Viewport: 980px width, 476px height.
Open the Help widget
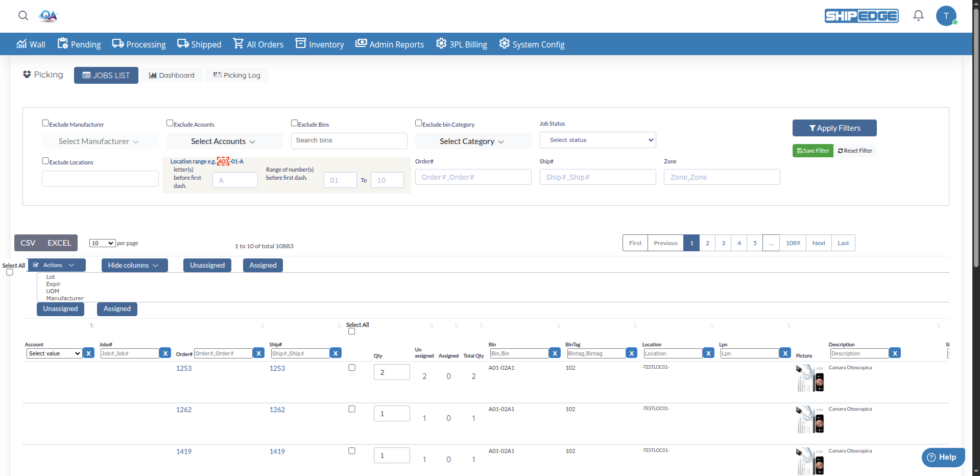pos(943,457)
